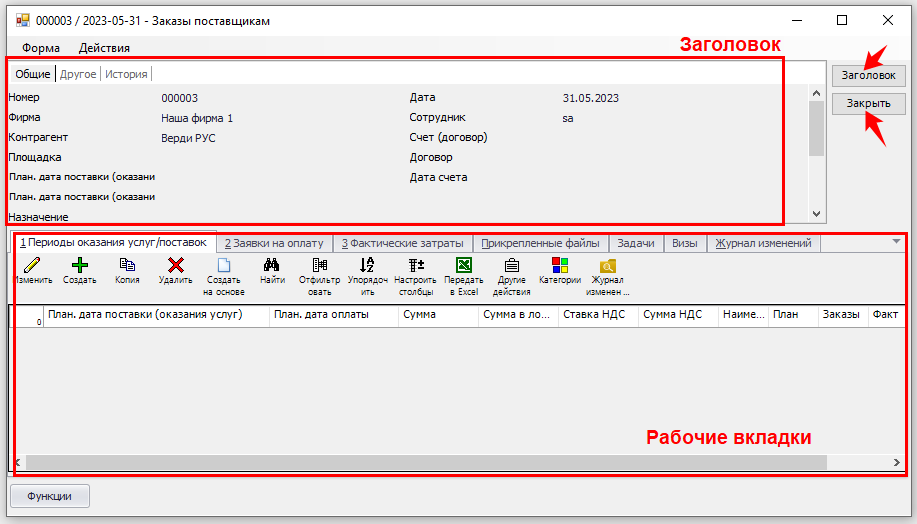
Task: Click the Найти binoculars icon
Action: coord(272,266)
